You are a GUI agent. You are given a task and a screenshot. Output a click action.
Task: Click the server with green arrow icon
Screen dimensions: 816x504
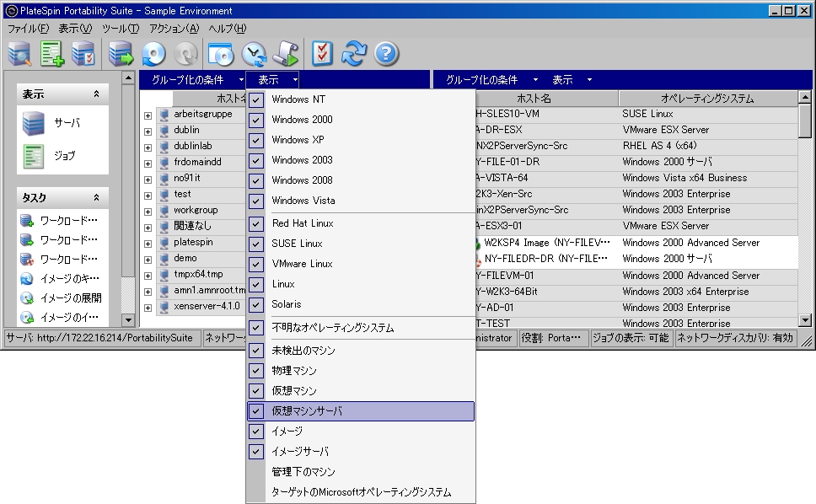point(121,54)
